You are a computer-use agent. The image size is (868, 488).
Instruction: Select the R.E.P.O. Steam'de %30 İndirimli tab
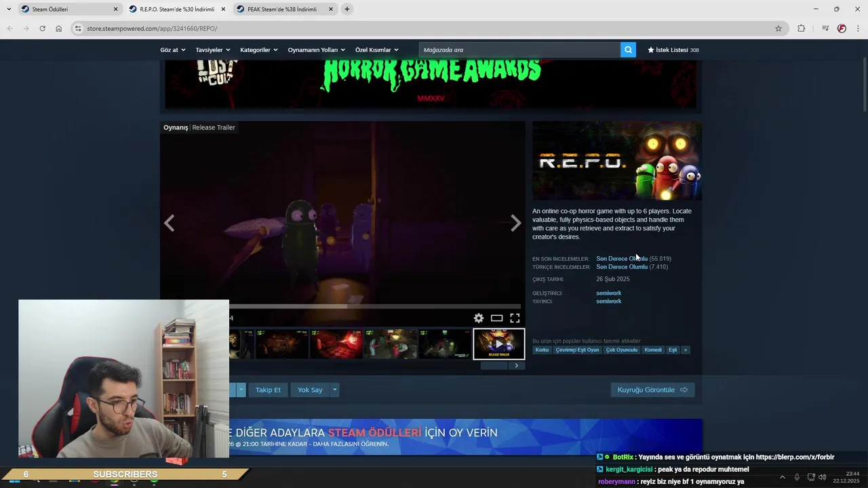176,9
